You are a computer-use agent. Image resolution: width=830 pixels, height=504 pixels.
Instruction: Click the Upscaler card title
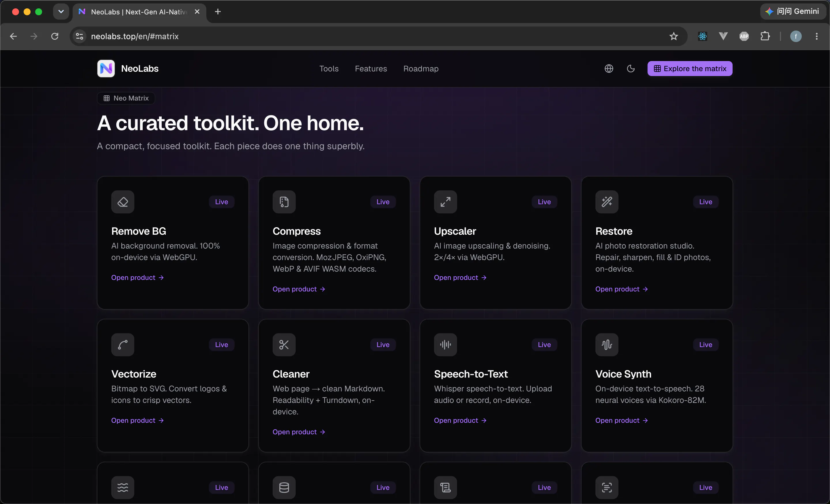(x=455, y=231)
